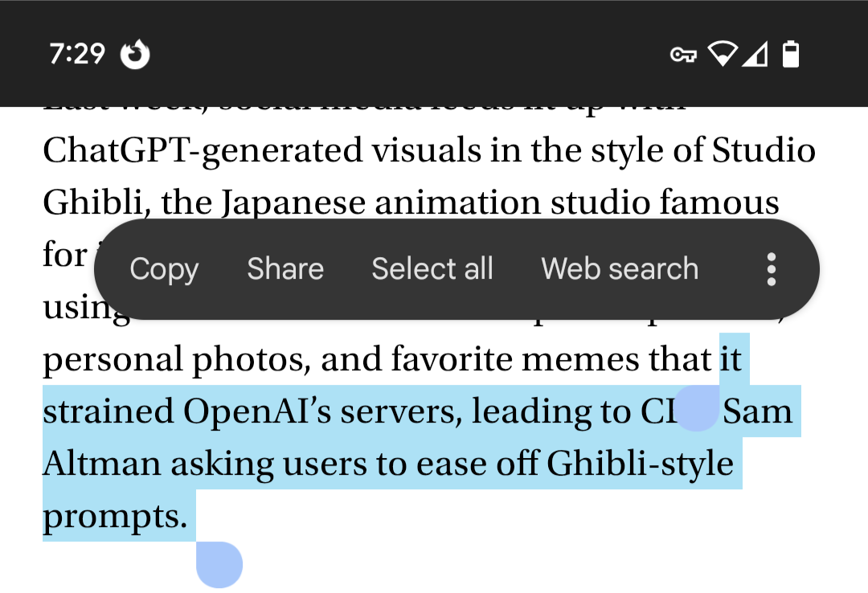Tap the cellular signal icon
Screen dimensions: 868x593
(755, 55)
